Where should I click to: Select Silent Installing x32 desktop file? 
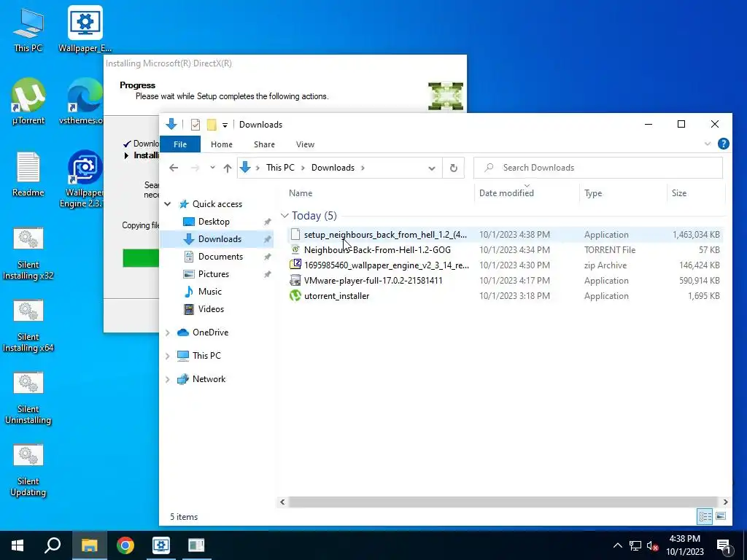[28, 254]
